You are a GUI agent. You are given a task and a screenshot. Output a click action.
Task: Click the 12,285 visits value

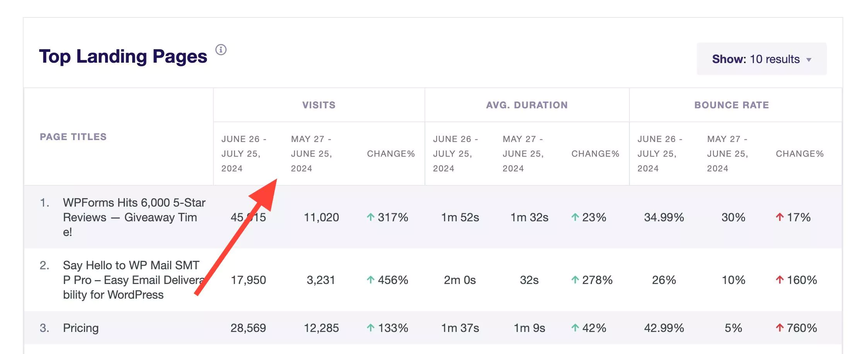(x=321, y=328)
